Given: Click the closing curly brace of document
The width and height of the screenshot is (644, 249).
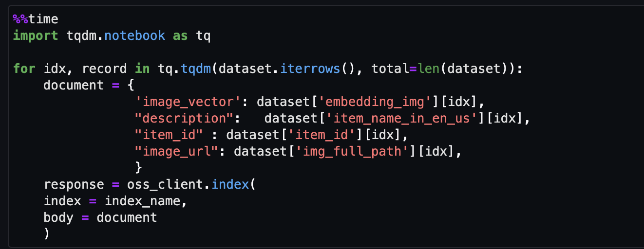Looking at the screenshot, I should pyautogui.click(x=138, y=168).
